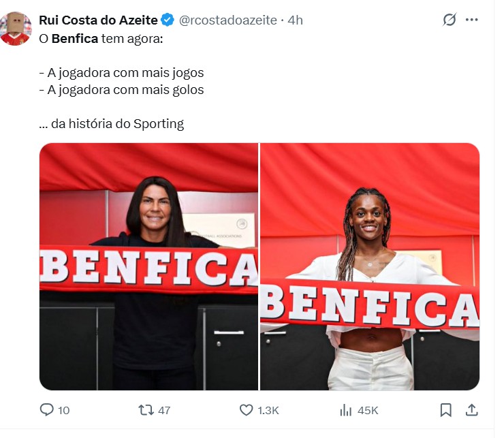Click the bold Benfica word in tweet

click(x=75, y=39)
